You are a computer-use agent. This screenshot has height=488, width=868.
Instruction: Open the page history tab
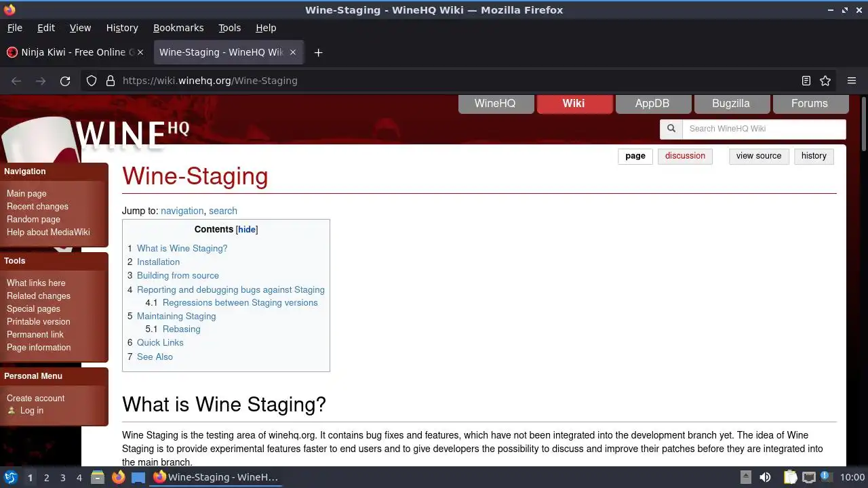click(x=814, y=156)
